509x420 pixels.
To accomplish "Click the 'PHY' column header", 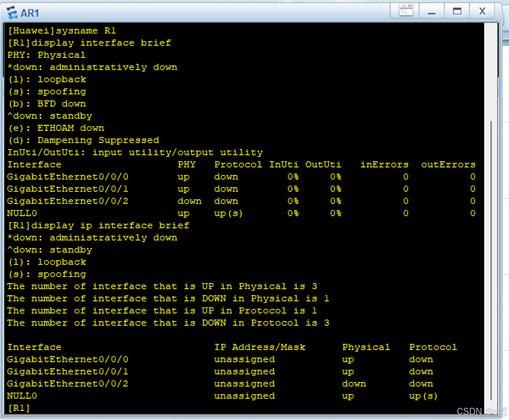I will click(x=187, y=165).
